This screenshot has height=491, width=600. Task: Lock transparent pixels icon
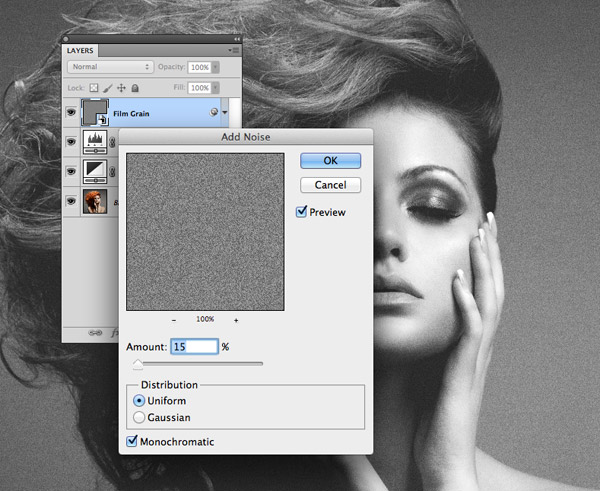tap(94, 88)
